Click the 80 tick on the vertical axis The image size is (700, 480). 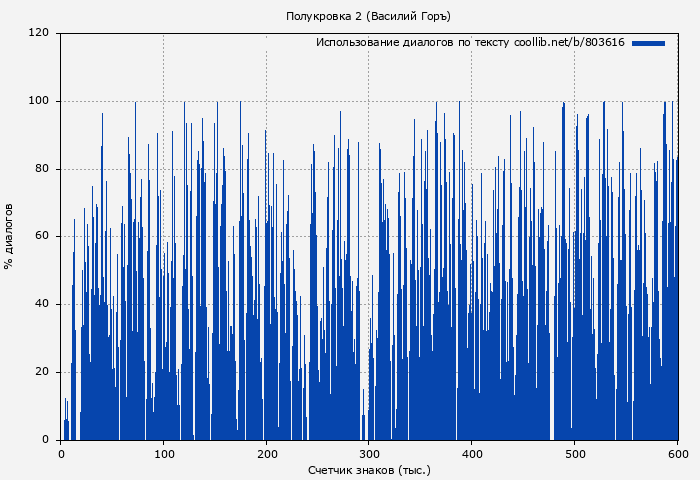coord(42,169)
